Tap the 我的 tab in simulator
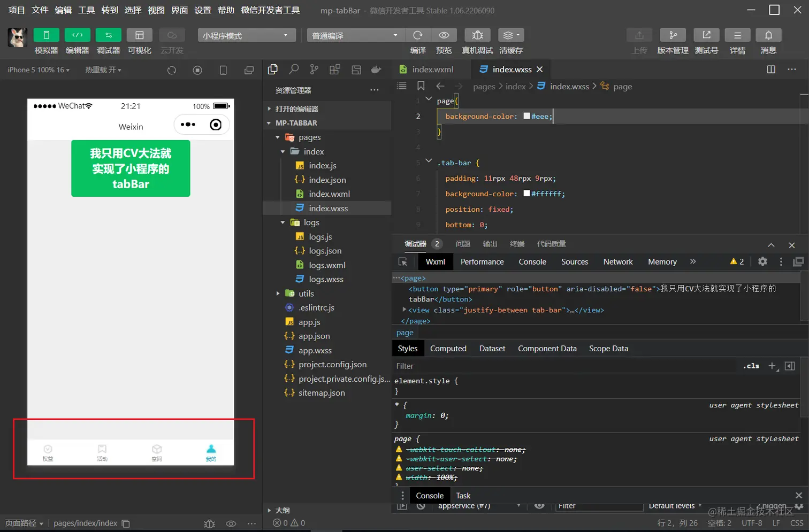The height and width of the screenshot is (532, 809). point(211,452)
